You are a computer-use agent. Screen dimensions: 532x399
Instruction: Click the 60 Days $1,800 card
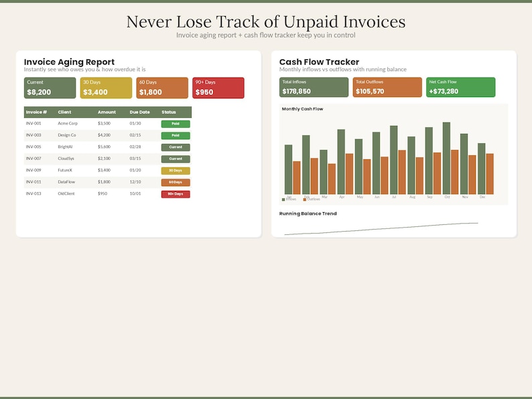pos(162,88)
